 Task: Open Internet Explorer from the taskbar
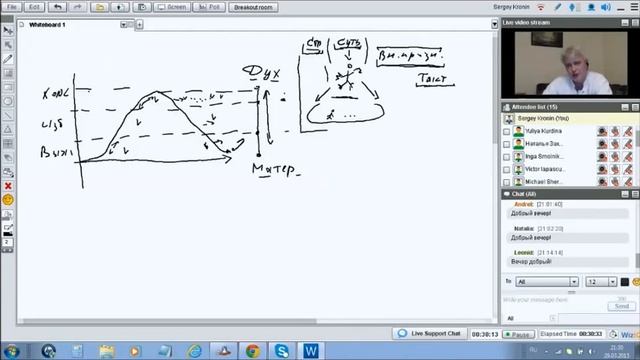point(194,351)
